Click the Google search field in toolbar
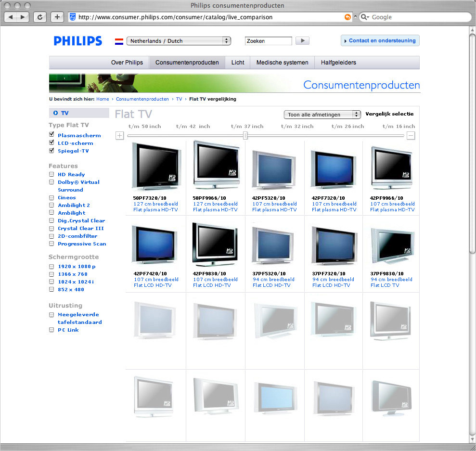The width and height of the screenshot is (476, 451). (415, 17)
